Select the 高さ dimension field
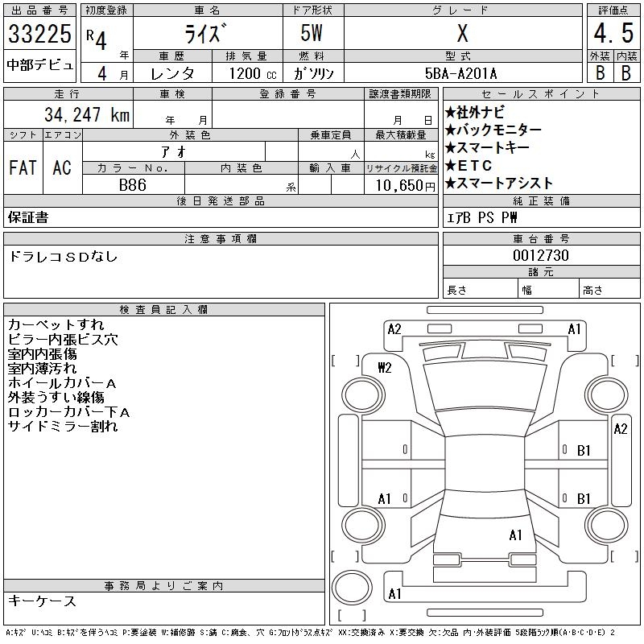Image resolution: width=644 pixels, height=644 pixels. [609, 288]
